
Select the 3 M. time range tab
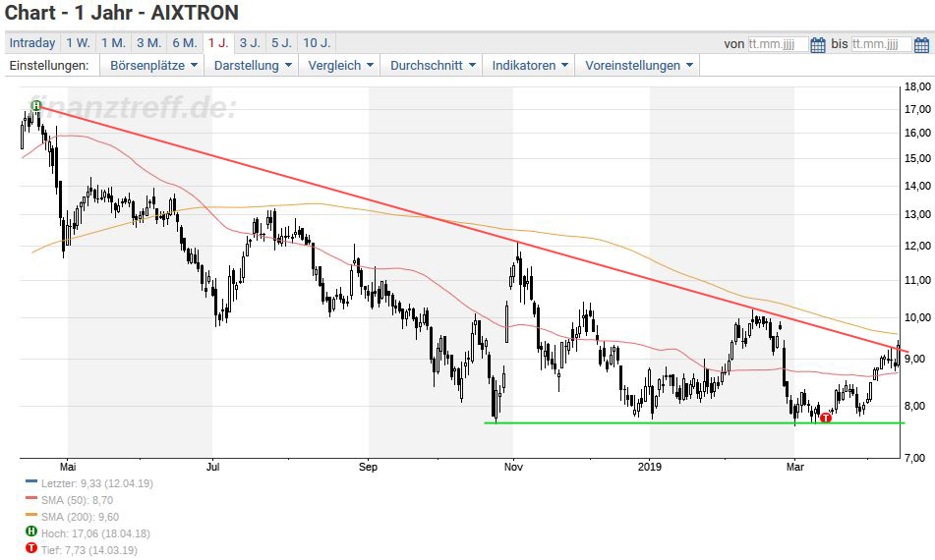[149, 43]
